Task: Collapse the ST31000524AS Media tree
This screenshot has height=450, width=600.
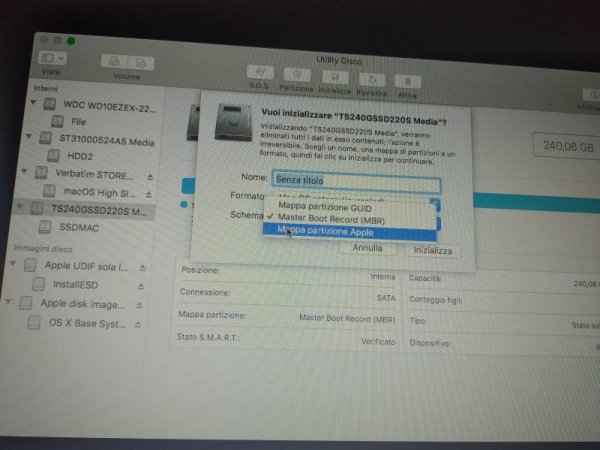Action: pos(29,136)
